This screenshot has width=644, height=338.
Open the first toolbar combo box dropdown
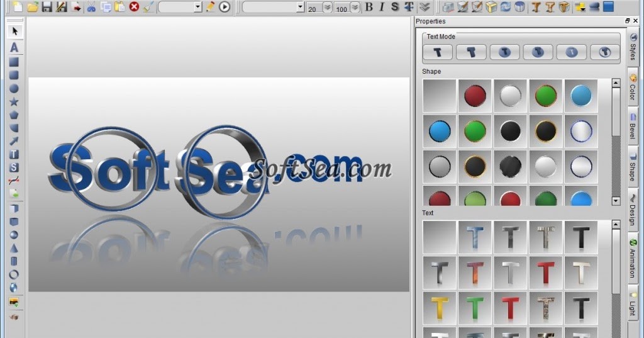[x=197, y=6]
